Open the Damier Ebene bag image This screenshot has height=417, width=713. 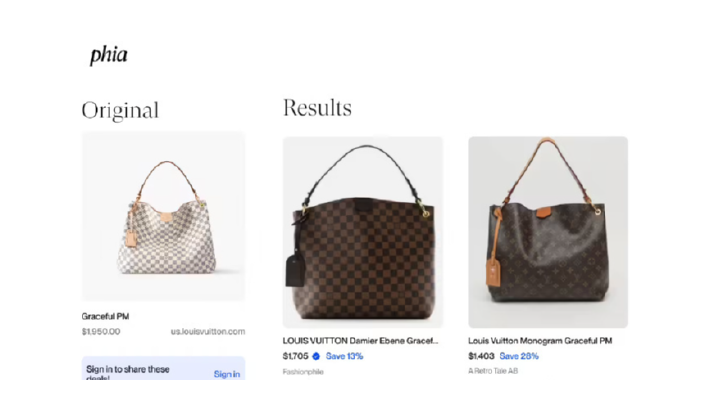tap(362, 232)
